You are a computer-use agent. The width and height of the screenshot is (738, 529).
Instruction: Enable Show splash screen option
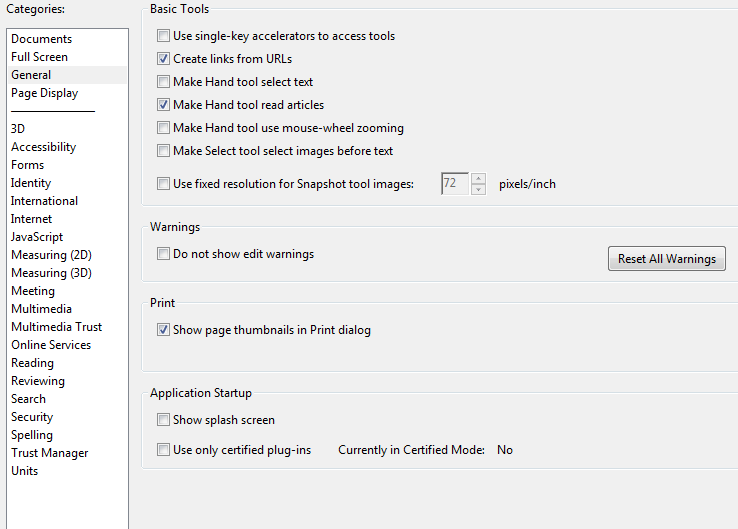point(164,420)
